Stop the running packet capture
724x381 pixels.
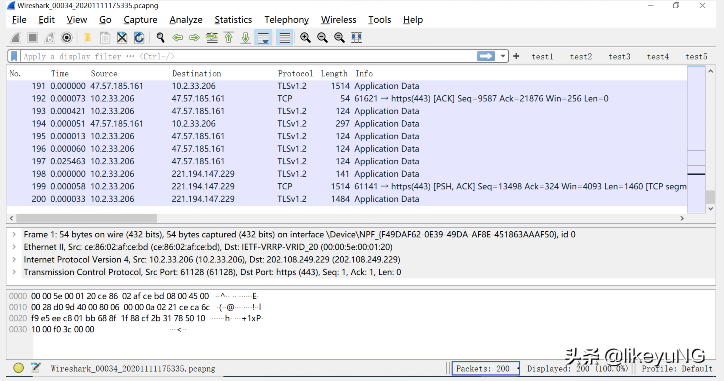(32, 38)
